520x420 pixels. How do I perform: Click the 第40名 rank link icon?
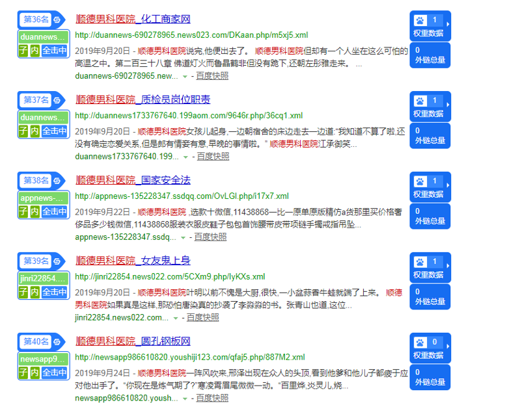57,341
